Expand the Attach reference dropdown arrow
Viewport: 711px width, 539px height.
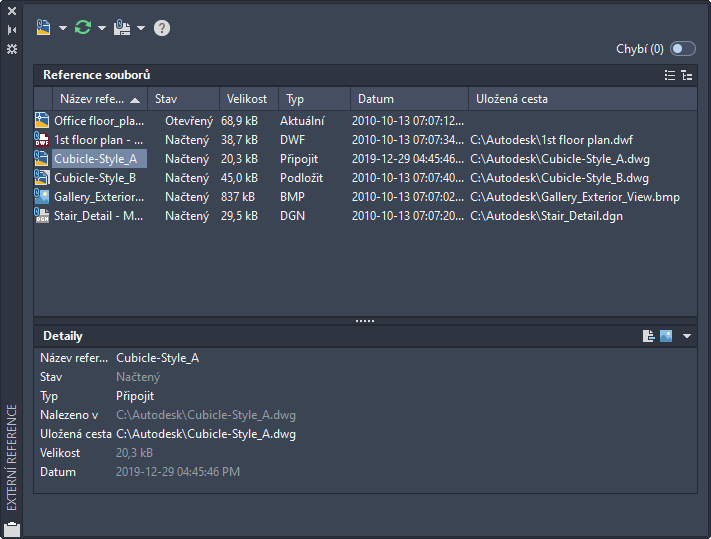pos(63,29)
